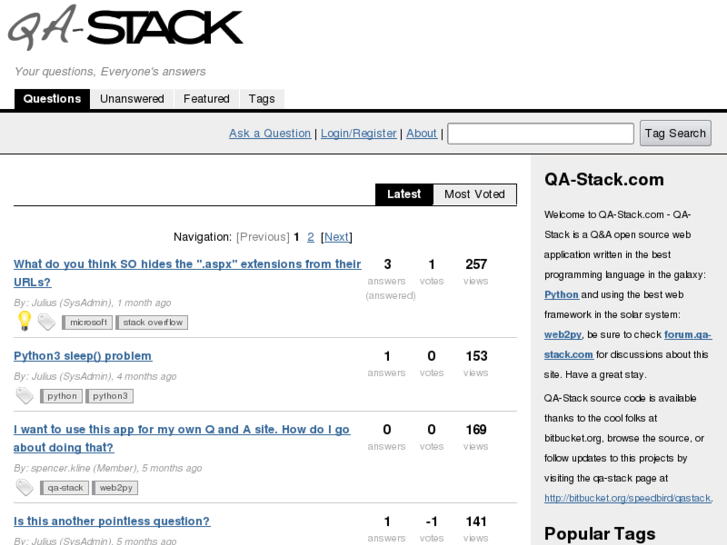Follow the Python link in the sidebar
Image resolution: width=727 pixels, height=545 pixels.
[x=561, y=295]
